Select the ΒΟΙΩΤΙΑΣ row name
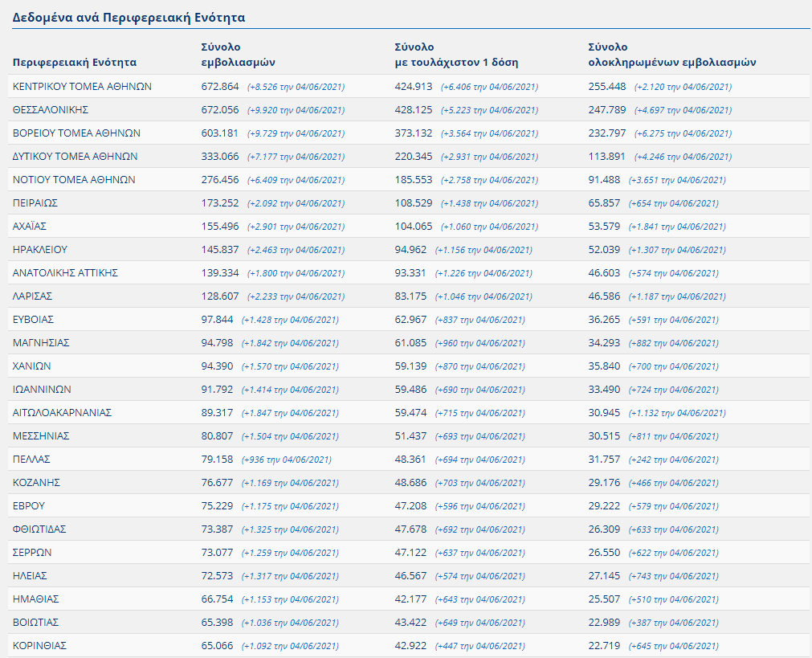This screenshot has width=812, height=658. click(35, 623)
